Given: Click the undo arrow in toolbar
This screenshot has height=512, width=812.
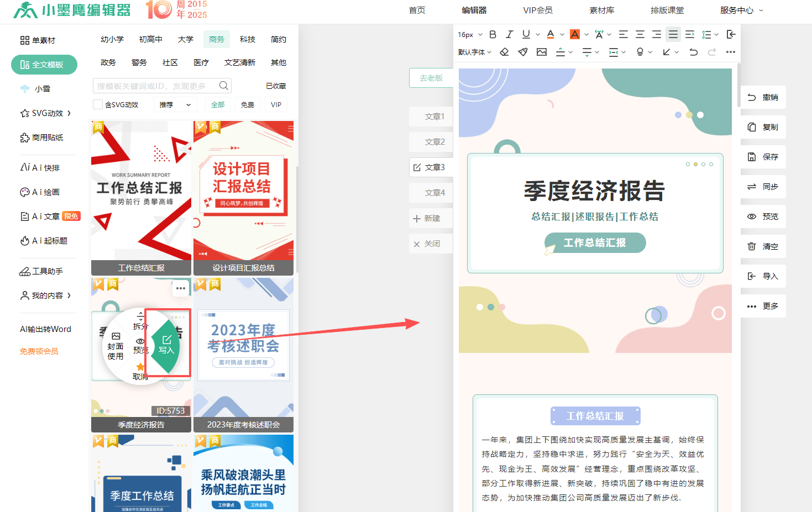Looking at the screenshot, I should tap(693, 52).
